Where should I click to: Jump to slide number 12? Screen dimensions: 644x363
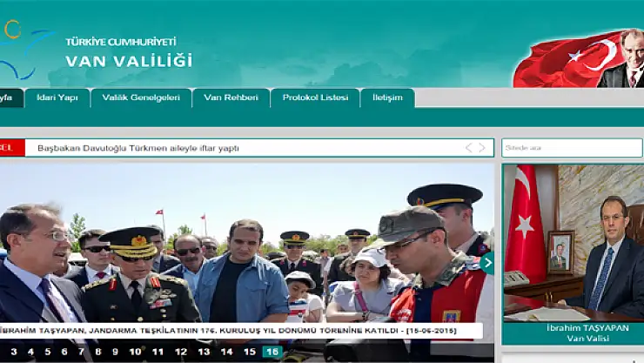181,352
